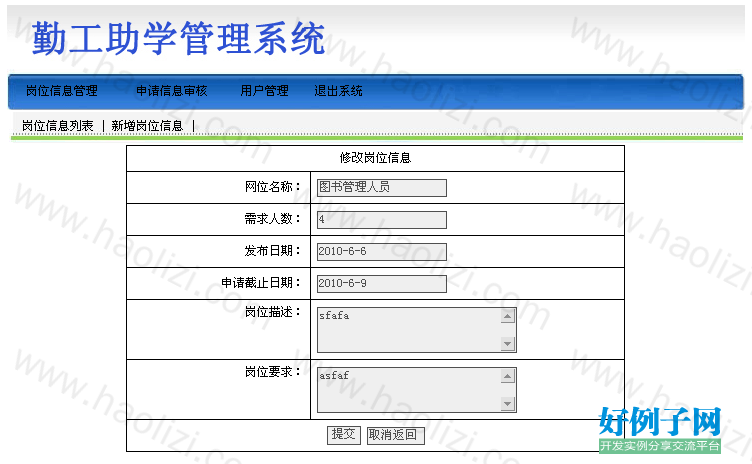Focus the 需求人数 input field

(382, 220)
